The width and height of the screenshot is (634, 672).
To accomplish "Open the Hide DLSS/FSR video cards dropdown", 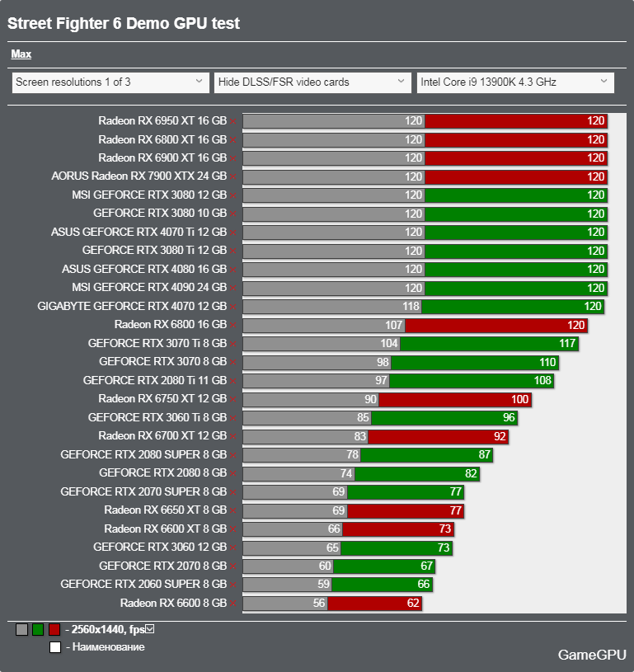I will 312,82.
